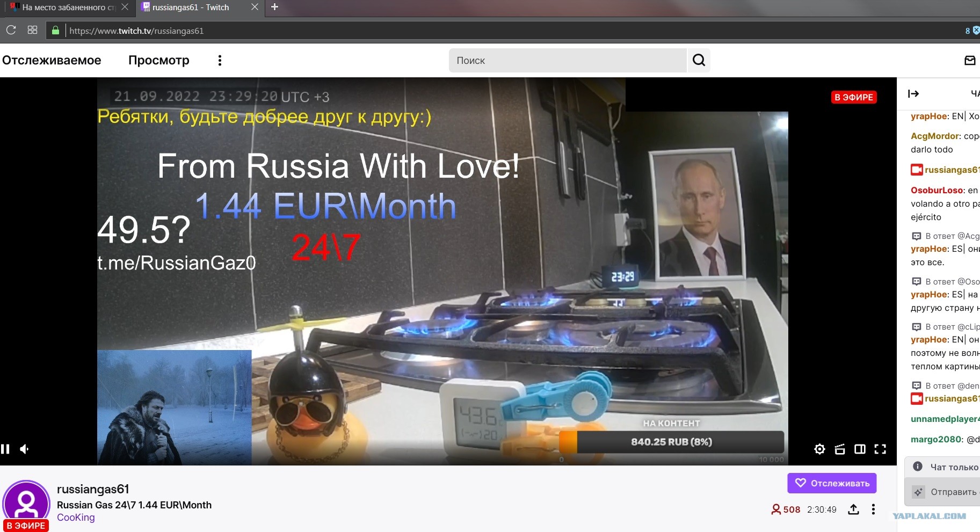This screenshot has width=980, height=532.
Task: Click the margo2080 username in chat
Action: pyautogui.click(x=936, y=439)
